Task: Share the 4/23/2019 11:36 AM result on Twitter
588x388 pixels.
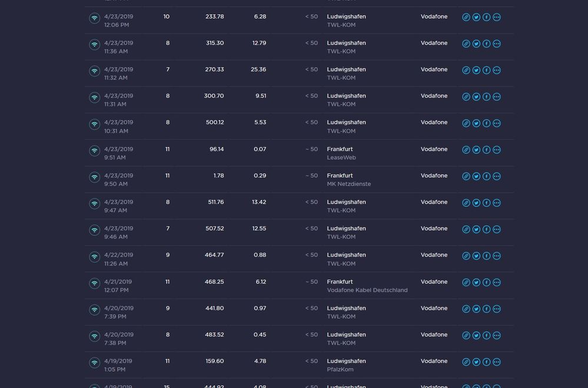Action: [476, 44]
